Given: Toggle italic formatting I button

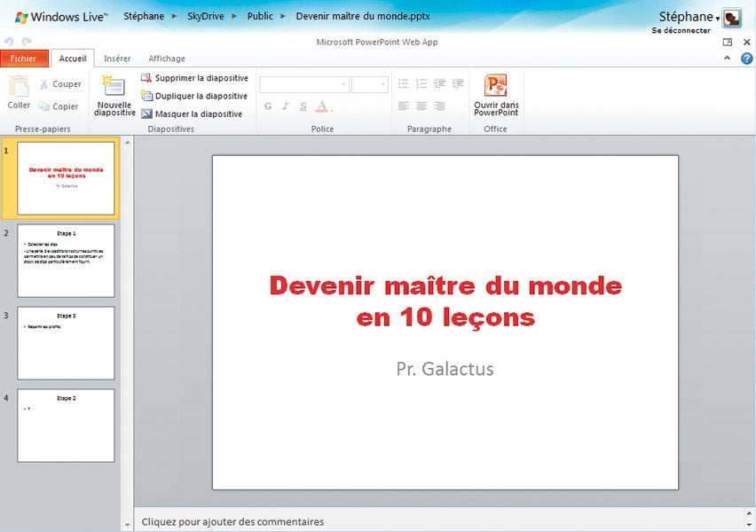Looking at the screenshot, I should (286, 106).
